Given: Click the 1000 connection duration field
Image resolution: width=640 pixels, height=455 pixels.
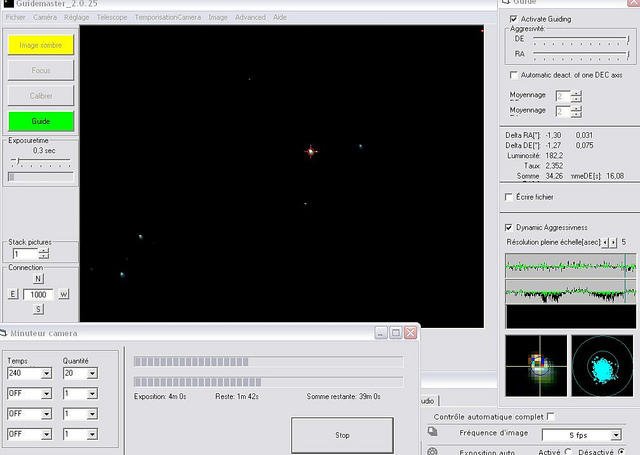Looking at the screenshot, I should (38, 294).
